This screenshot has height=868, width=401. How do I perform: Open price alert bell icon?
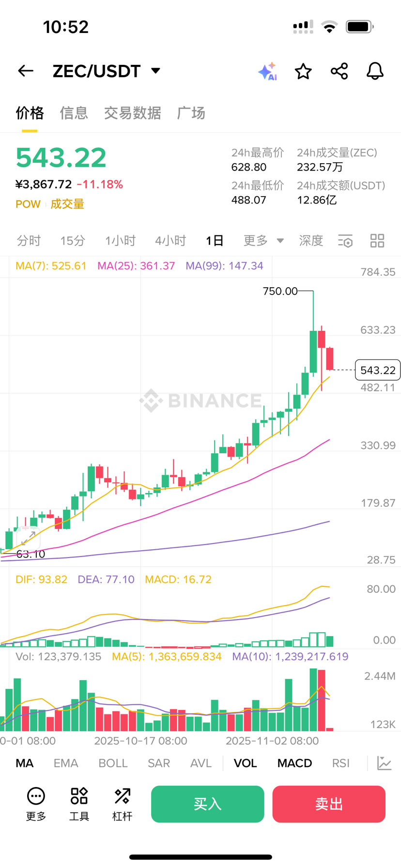click(x=375, y=71)
